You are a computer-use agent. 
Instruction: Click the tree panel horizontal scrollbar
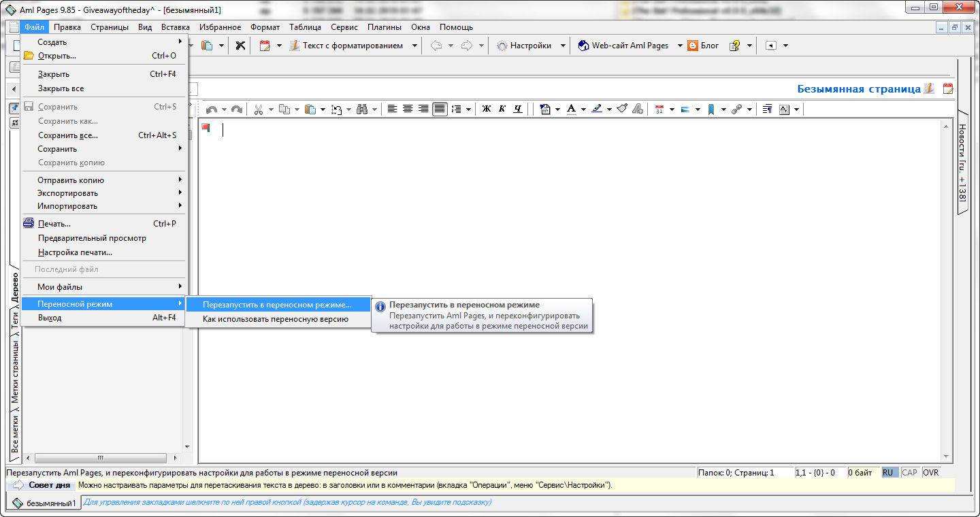(x=101, y=458)
